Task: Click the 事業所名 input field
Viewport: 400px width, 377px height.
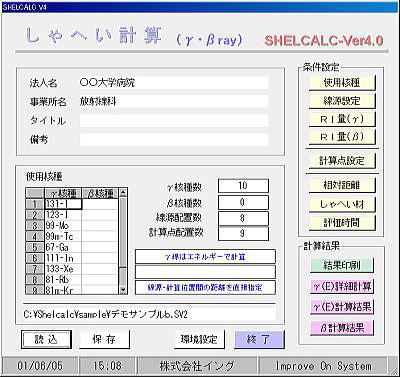Action: pyautogui.click(x=174, y=101)
